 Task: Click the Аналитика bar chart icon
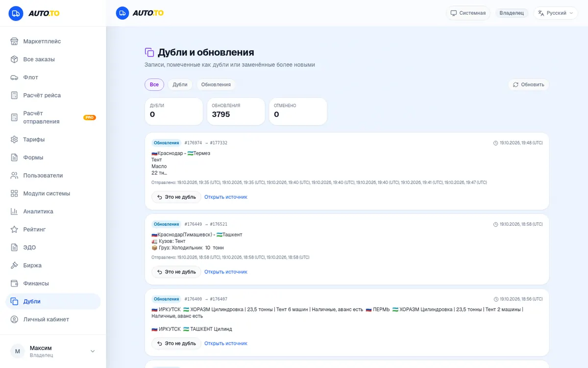(x=14, y=211)
